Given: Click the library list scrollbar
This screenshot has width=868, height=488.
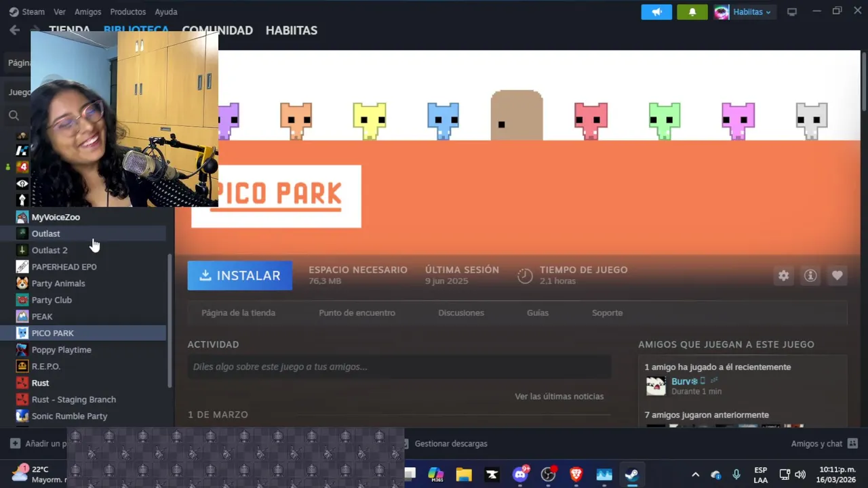Looking at the screenshot, I should (170, 320).
